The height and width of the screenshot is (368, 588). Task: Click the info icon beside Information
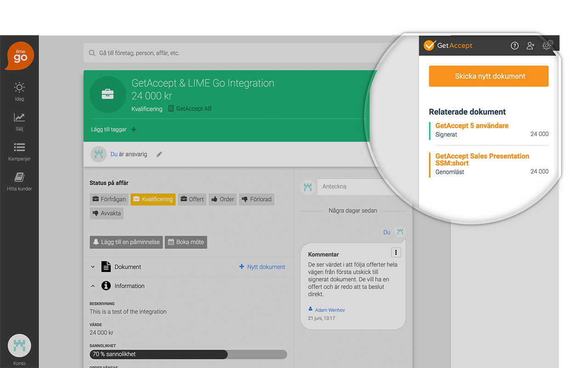(106, 286)
